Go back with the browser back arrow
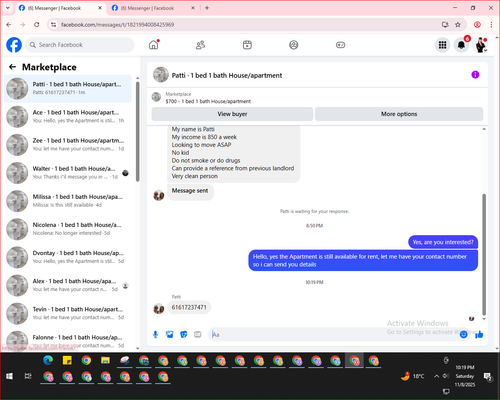This screenshot has width=500, height=400. click(9, 25)
